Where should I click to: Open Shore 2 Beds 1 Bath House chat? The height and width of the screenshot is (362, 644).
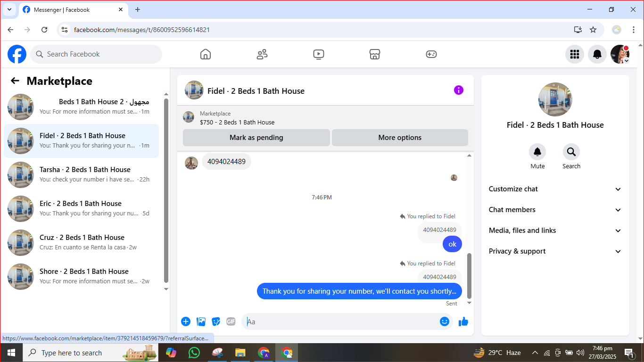point(81,277)
